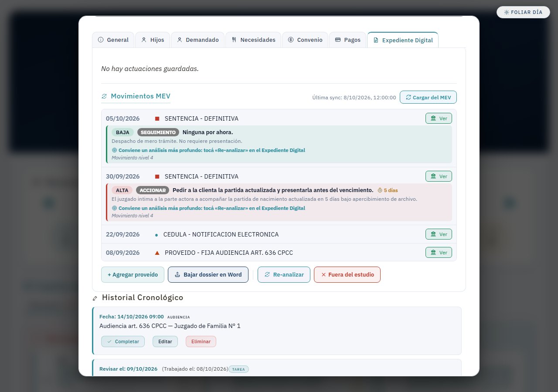Switch to the General tab
The image size is (558, 392).
(113, 40)
